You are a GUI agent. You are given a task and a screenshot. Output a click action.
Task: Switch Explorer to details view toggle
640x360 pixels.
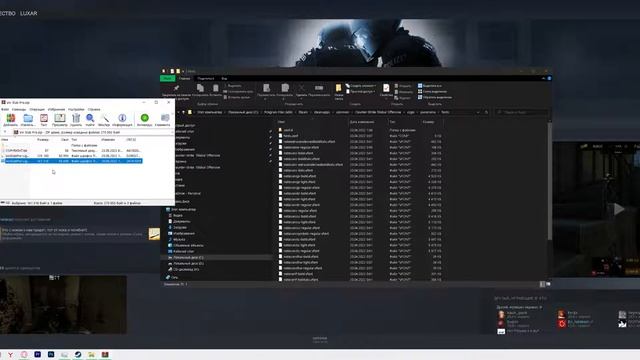542,284
